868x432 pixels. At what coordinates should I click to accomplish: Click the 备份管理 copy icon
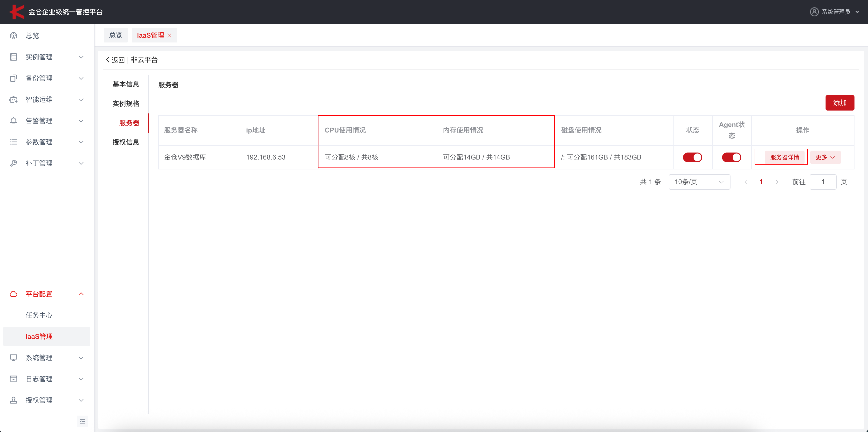[x=14, y=78]
